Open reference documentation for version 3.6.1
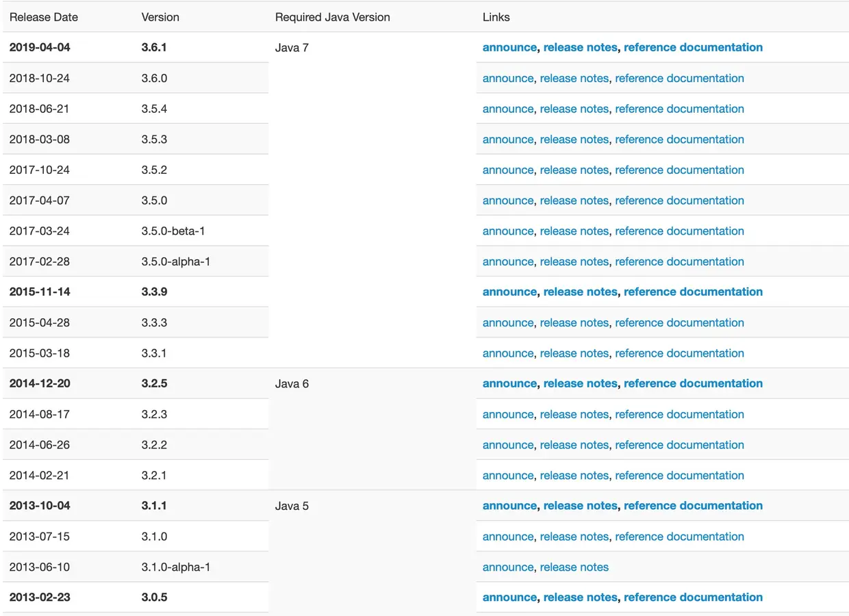 pyautogui.click(x=694, y=47)
